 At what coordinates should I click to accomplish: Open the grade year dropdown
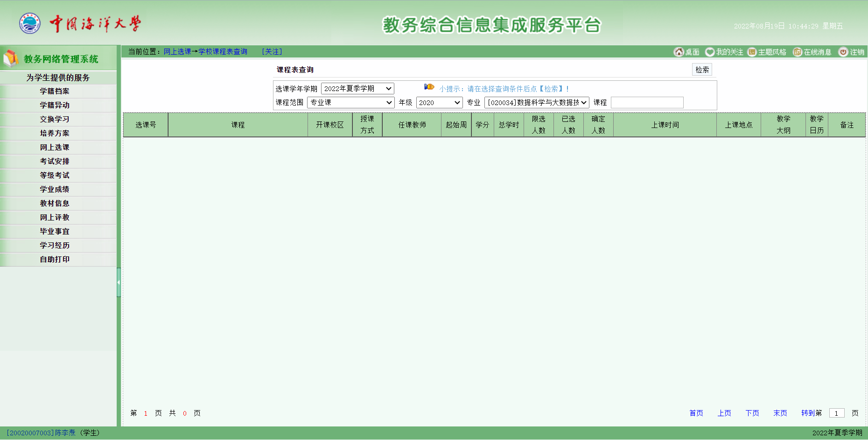tap(439, 103)
